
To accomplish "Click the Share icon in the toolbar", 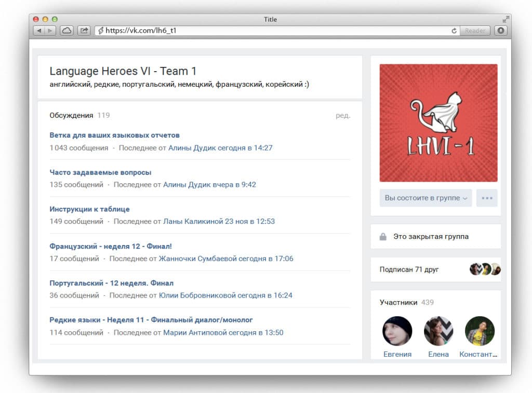I will (84, 31).
